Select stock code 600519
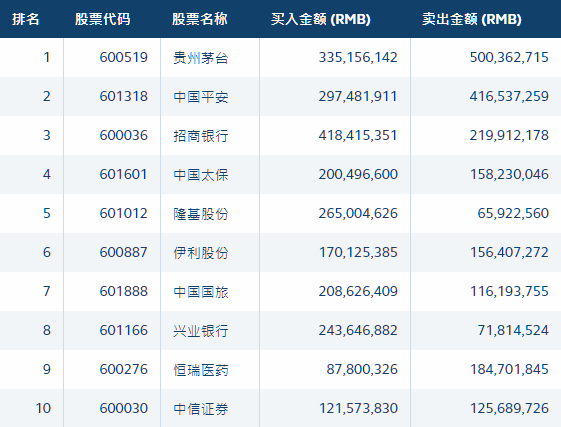The width and height of the screenshot is (561, 427). pyautogui.click(x=124, y=57)
